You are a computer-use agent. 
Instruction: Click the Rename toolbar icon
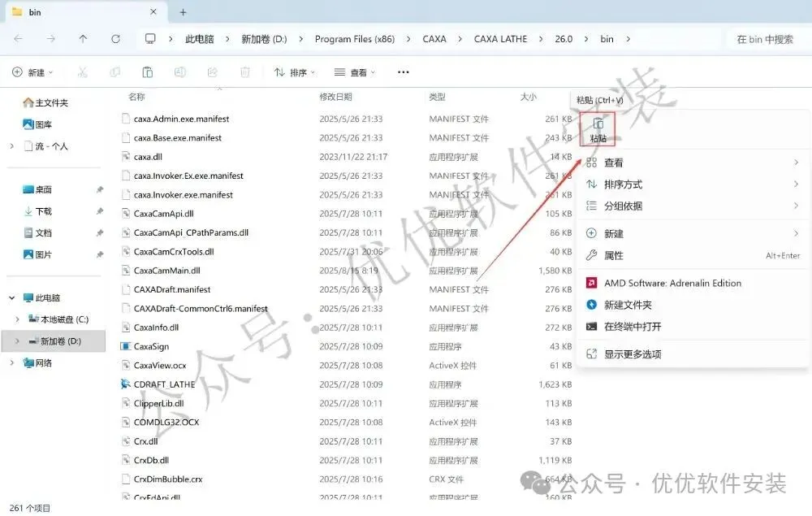(179, 72)
